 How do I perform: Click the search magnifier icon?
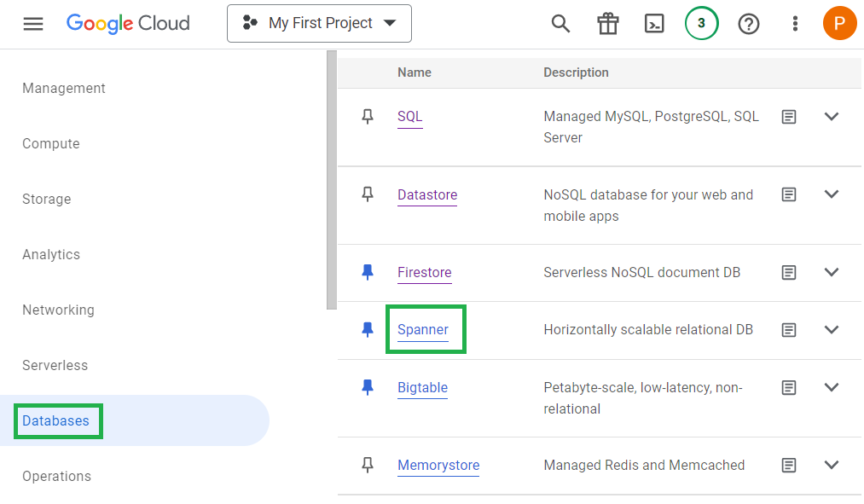[x=560, y=24]
